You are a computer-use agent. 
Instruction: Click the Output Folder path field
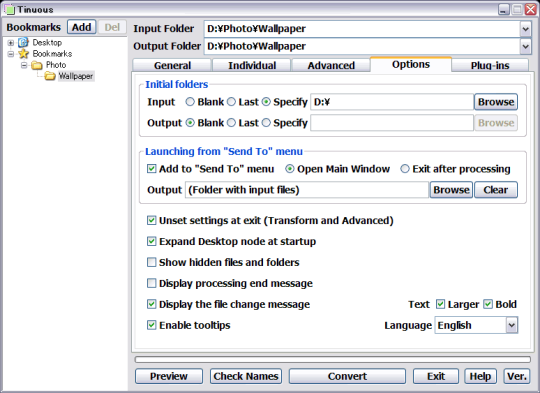tap(362, 46)
